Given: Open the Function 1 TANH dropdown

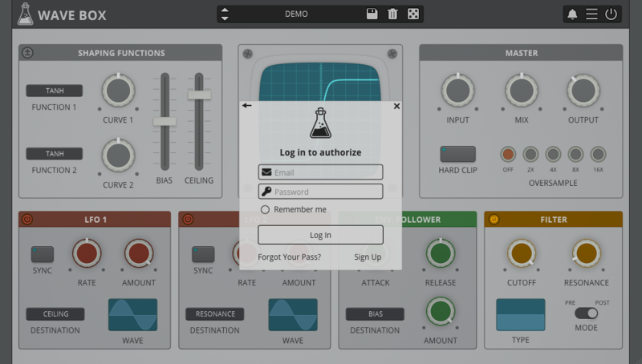Looking at the screenshot, I should point(55,91).
